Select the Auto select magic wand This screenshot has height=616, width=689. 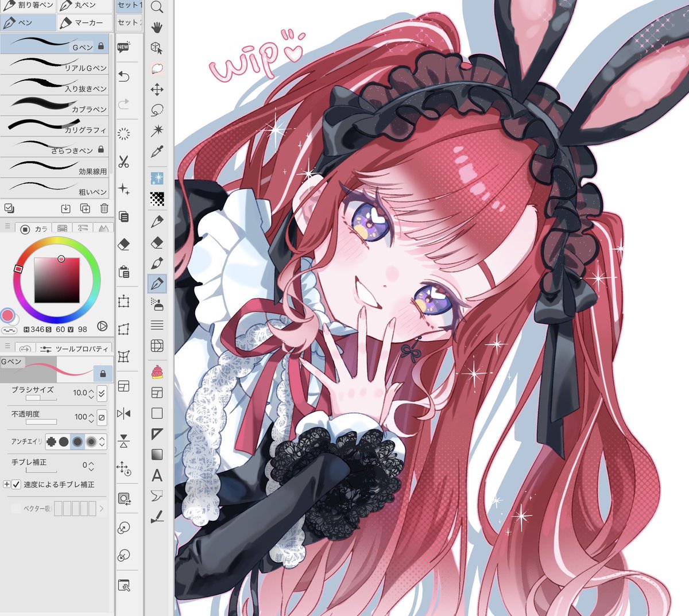click(x=157, y=130)
